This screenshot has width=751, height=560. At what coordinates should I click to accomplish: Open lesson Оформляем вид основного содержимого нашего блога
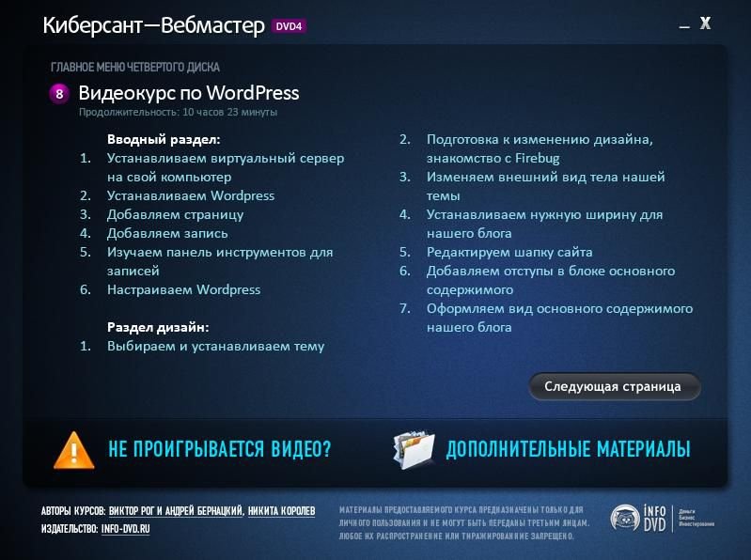559,318
